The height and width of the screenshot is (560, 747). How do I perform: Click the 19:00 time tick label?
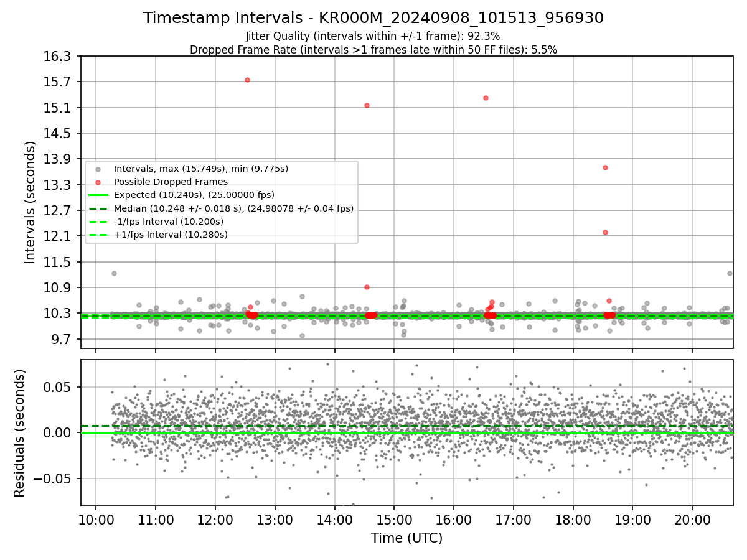click(x=632, y=520)
